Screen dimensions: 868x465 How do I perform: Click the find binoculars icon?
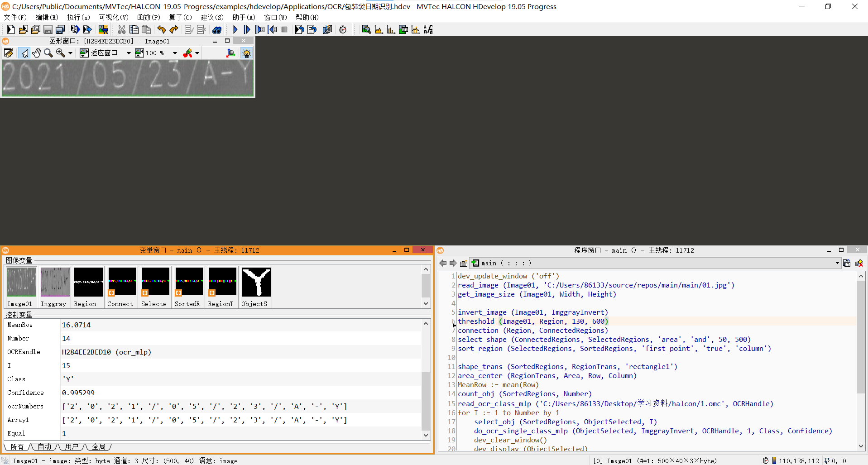click(217, 29)
